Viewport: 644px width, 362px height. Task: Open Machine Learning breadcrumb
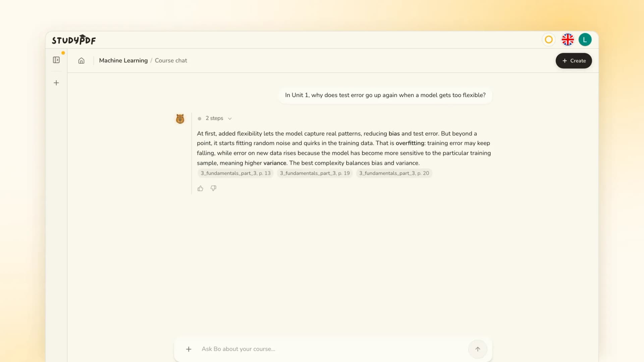[x=123, y=61]
